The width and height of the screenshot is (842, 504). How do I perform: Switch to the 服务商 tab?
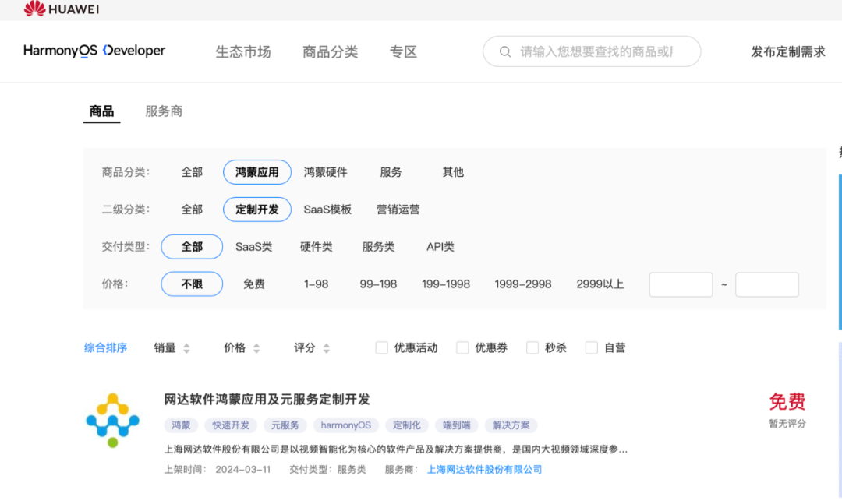(x=164, y=111)
